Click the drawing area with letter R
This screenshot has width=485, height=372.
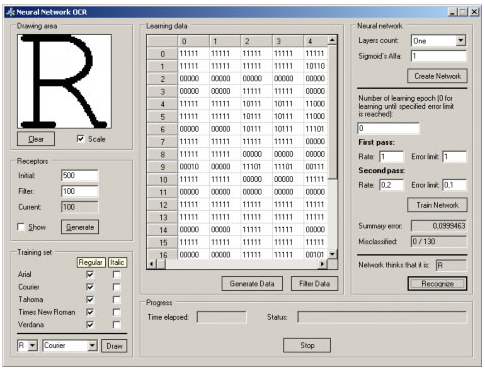click(64, 81)
